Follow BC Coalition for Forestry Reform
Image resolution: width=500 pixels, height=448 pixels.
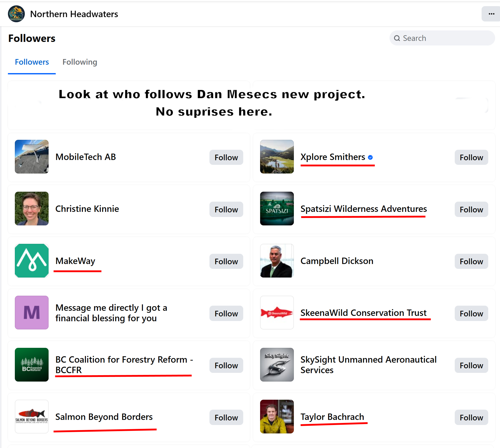pos(226,365)
